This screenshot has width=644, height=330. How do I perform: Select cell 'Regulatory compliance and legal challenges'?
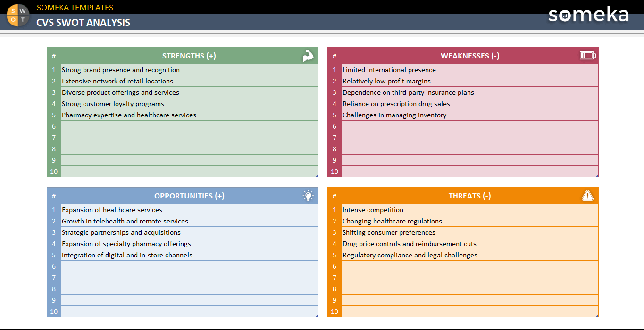470,255
